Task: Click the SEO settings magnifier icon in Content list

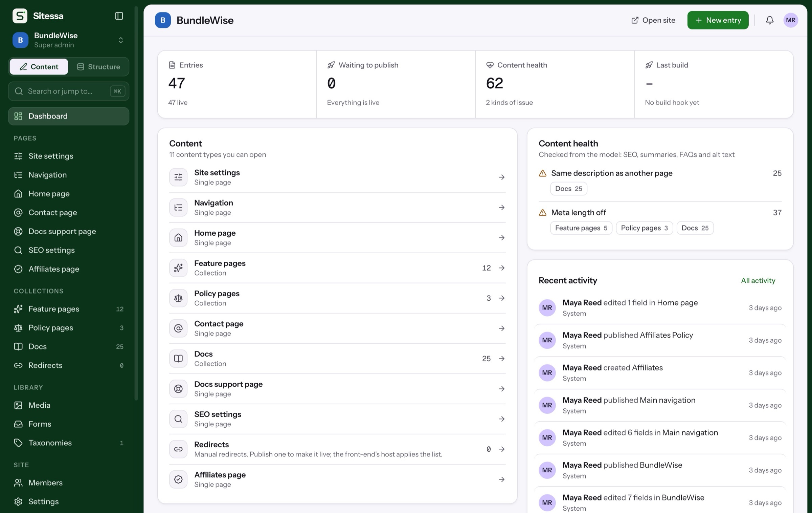Action: 178,419
